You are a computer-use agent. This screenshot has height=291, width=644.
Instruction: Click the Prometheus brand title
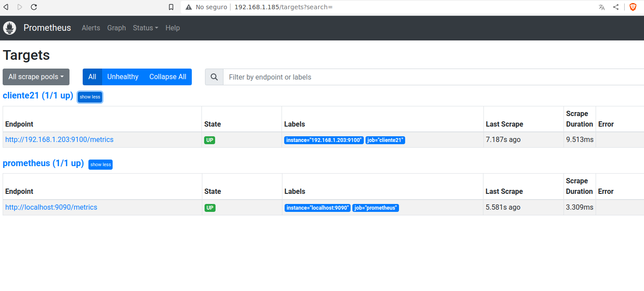47,28
